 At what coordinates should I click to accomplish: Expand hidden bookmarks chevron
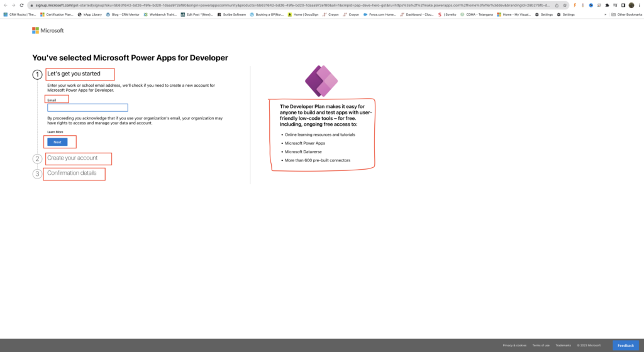[605, 14]
